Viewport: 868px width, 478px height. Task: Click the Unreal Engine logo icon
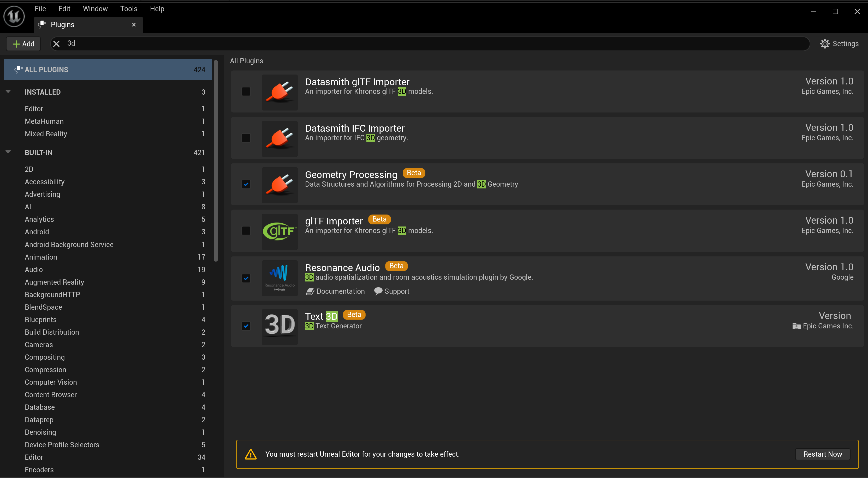(x=14, y=16)
